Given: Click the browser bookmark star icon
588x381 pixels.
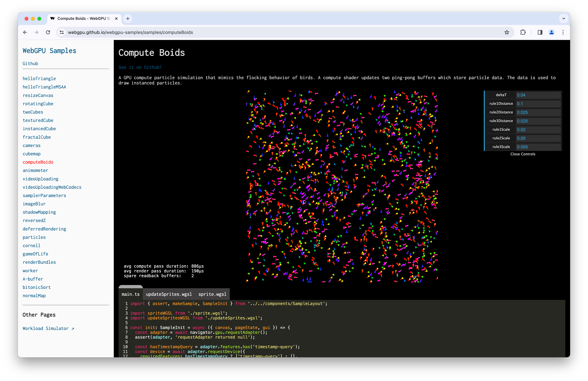Looking at the screenshot, I should pos(507,32).
